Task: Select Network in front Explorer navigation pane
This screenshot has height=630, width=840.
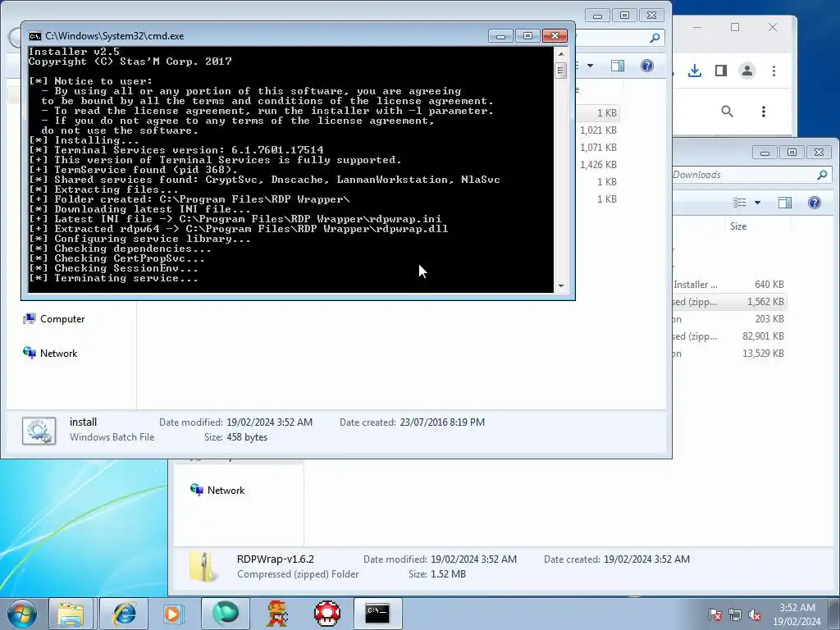Action: point(50,353)
